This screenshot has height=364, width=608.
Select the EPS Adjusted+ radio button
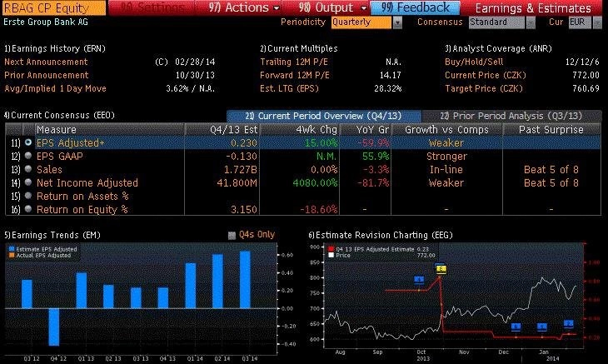pos(28,142)
